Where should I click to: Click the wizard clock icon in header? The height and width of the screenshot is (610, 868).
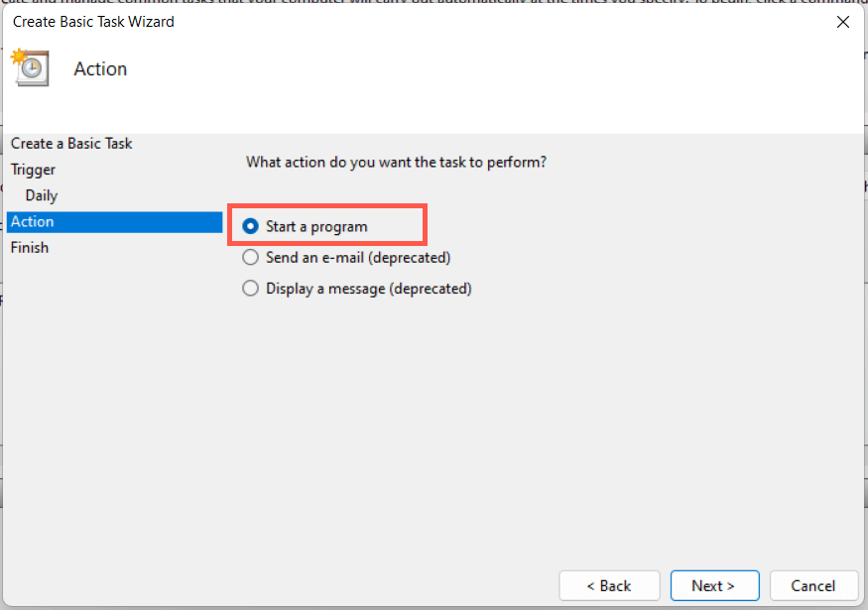click(x=30, y=67)
